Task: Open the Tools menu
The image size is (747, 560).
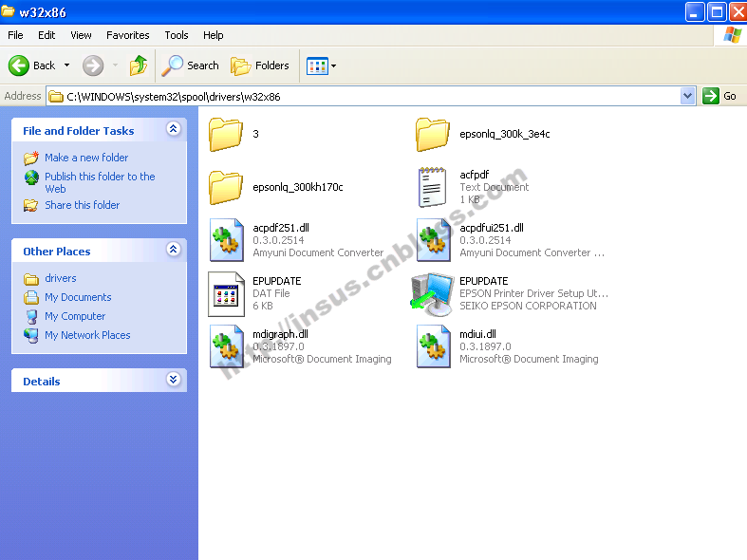Action: (177, 35)
